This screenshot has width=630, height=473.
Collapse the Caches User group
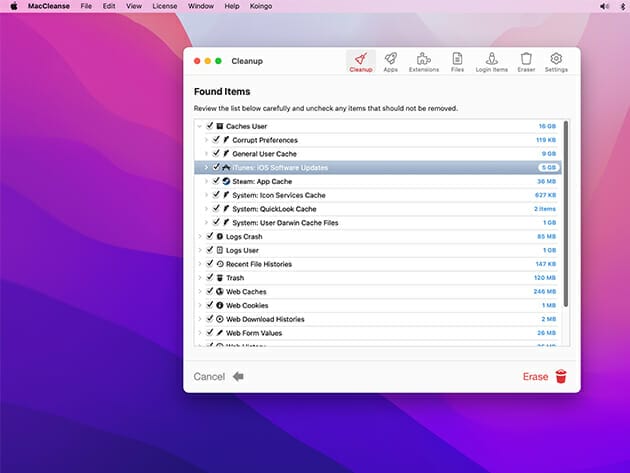tap(199, 126)
